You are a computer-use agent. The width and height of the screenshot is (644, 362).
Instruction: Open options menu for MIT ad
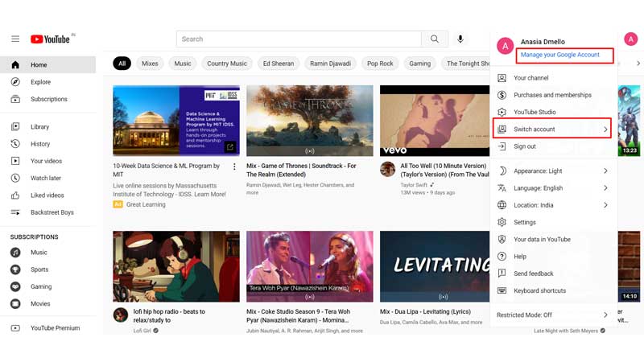pyautogui.click(x=234, y=167)
